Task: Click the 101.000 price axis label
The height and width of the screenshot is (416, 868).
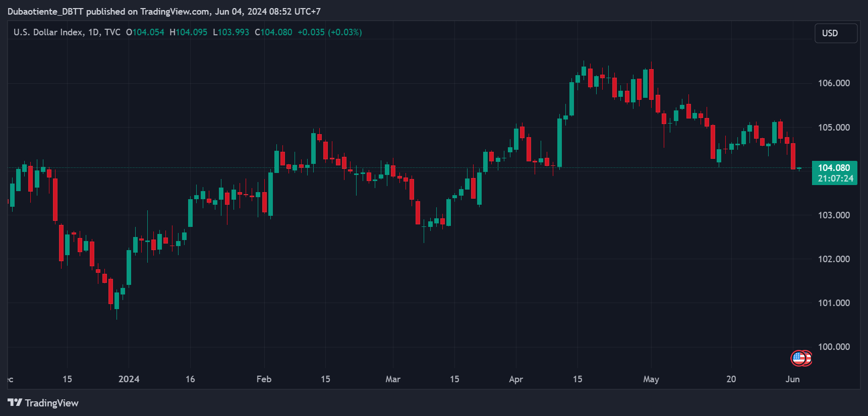Action: [834, 303]
